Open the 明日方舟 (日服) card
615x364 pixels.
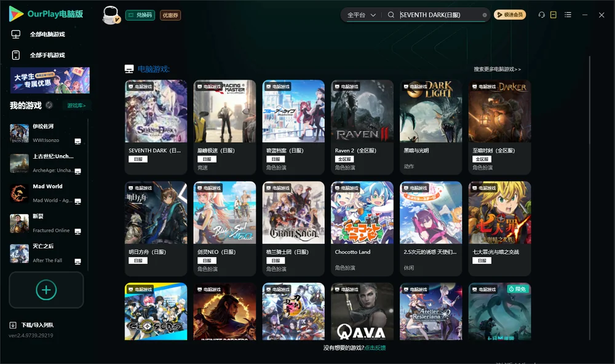tap(156, 229)
